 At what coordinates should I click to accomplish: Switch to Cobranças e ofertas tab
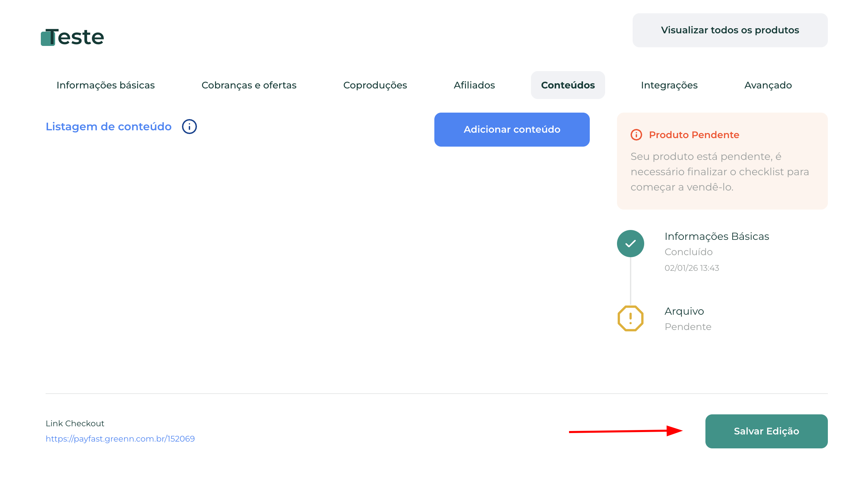point(249,85)
